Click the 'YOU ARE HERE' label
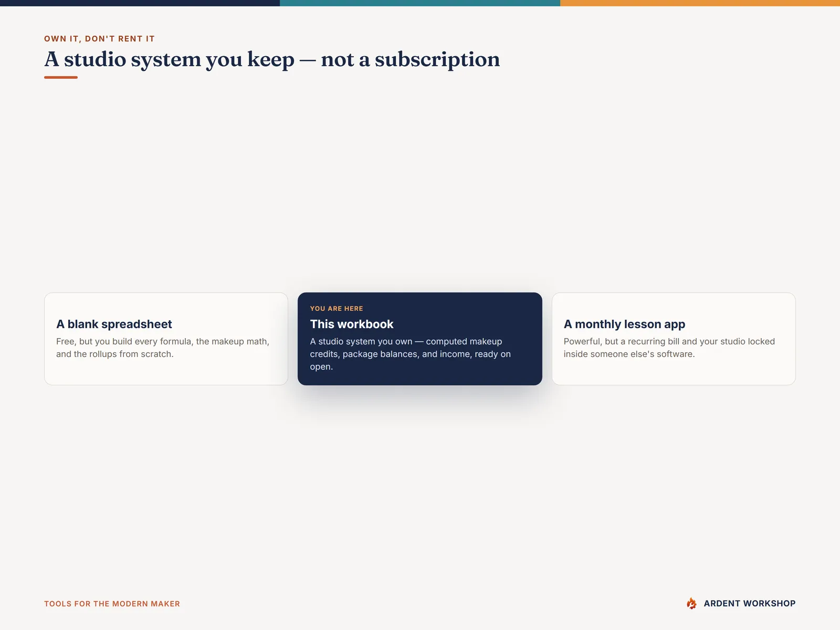The height and width of the screenshot is (630, 840). [337, 309]
